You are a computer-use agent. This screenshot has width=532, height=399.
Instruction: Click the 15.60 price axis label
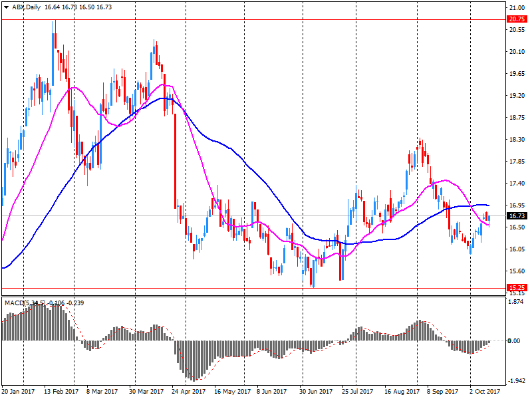point(517,271)
